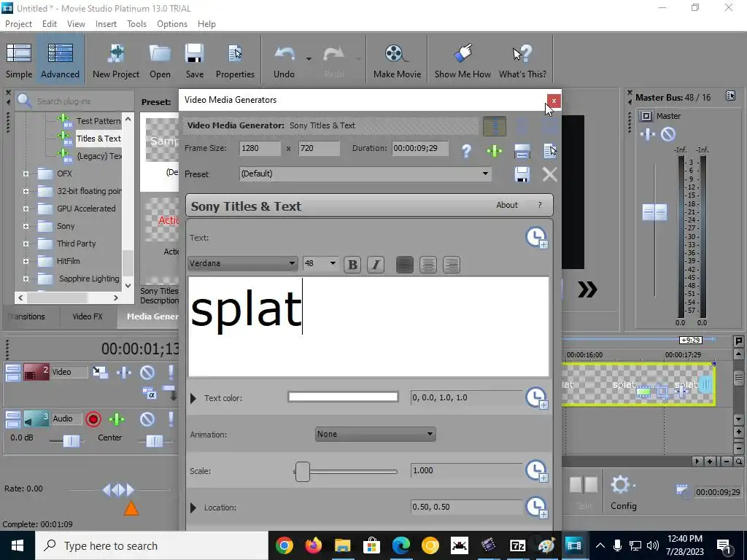Expand the Sapphire Lighting folder

[x=26, y=279]
